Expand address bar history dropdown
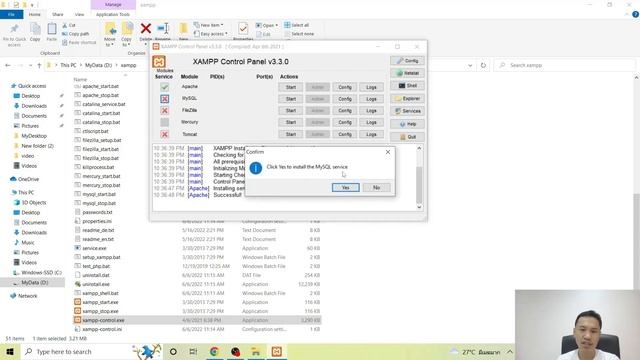 pyautogui.click(x=470, y=65)
